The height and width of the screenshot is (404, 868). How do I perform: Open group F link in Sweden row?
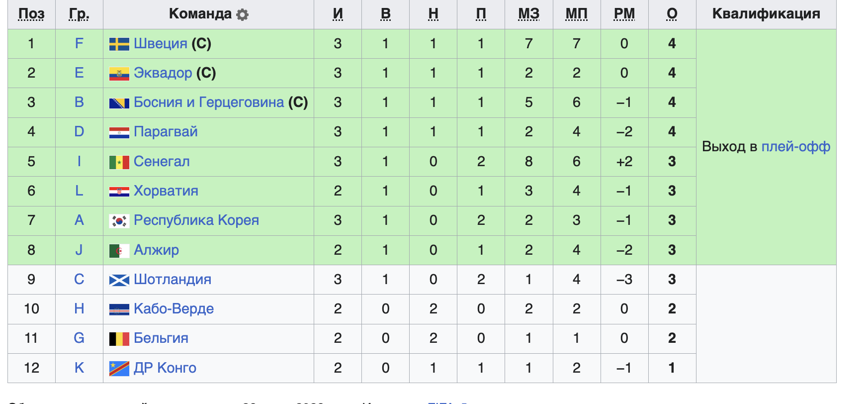click(x=79, y=44)
